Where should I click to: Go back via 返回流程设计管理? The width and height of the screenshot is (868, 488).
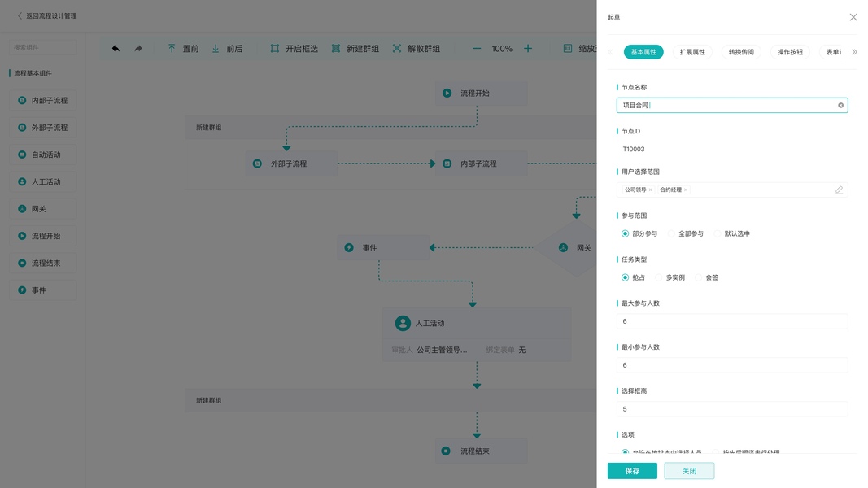pos(47,16)
